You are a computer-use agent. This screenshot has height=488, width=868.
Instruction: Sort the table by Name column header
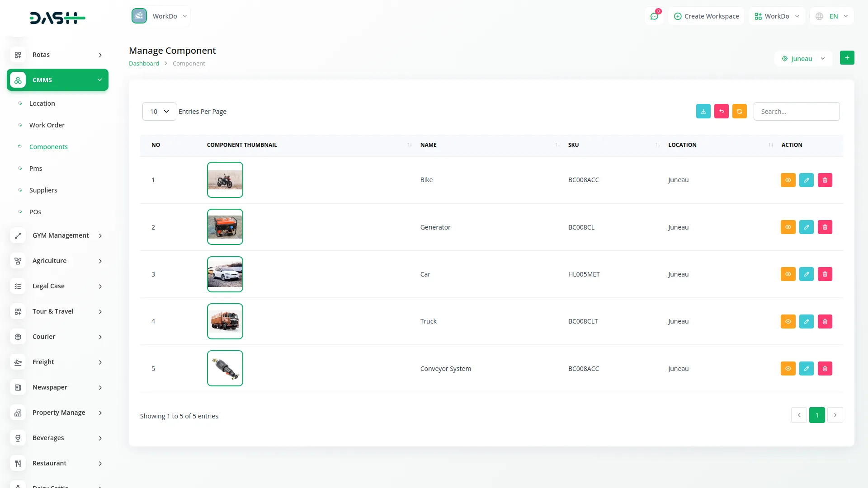coord(429,145)
